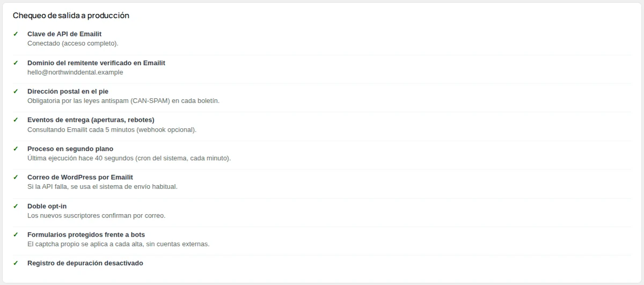Click the Consultando Emailit cada 5 minutos text
644x285 pixels.
[112, 129]
